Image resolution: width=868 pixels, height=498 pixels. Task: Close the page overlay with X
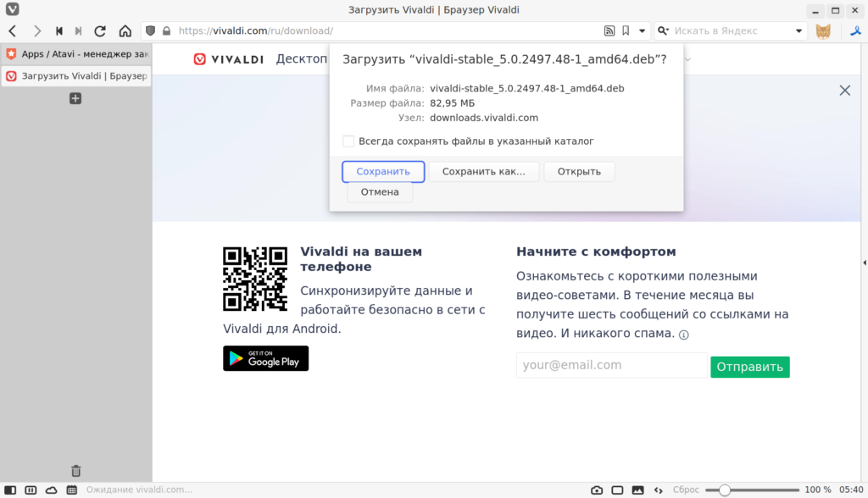845,90
